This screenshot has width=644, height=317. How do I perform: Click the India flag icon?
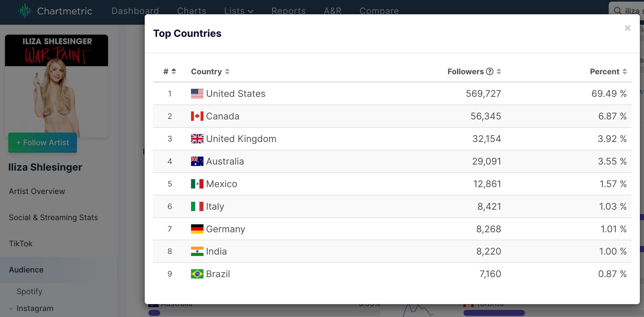point(197,251)
